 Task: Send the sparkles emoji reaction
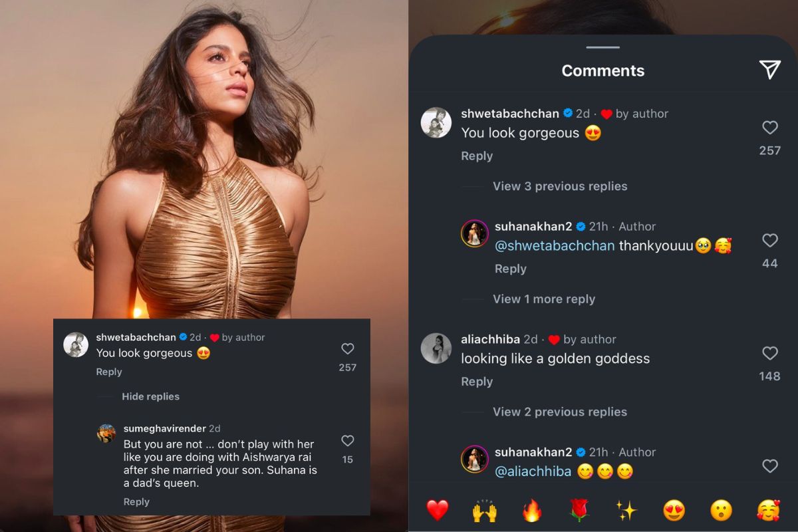pos(626,510)
